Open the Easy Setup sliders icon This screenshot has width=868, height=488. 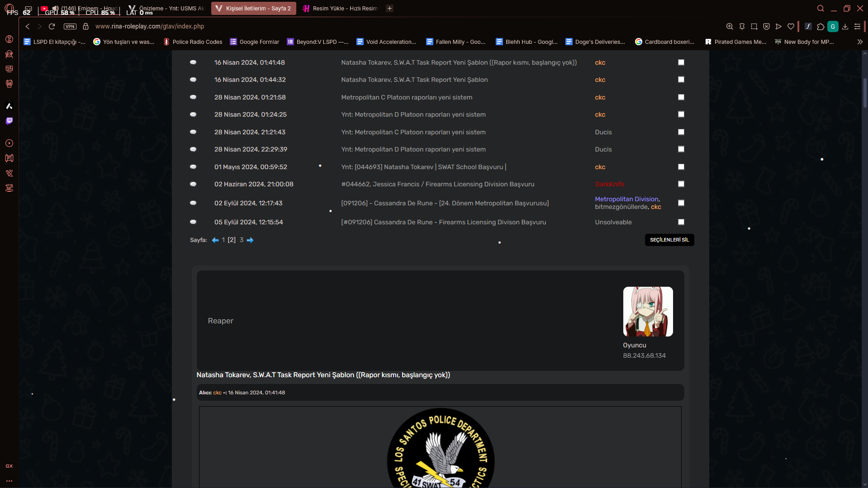click(857, 26)
